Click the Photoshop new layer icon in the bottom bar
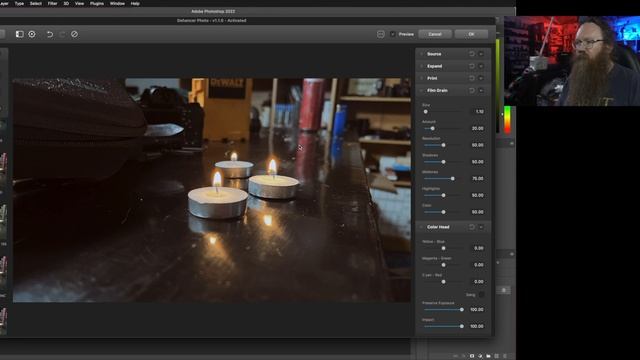This screenshot has width=640, height=360. (x=496, y=356)
